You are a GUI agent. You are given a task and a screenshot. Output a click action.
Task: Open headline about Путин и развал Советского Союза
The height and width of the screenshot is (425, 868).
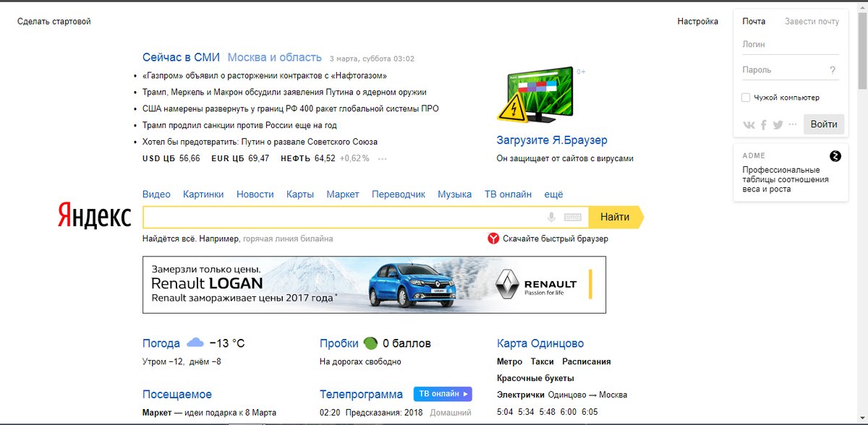[260, 142]
